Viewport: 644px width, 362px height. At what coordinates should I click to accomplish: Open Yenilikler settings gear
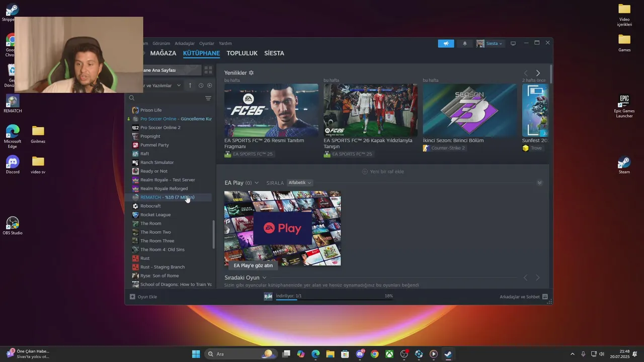251,73
